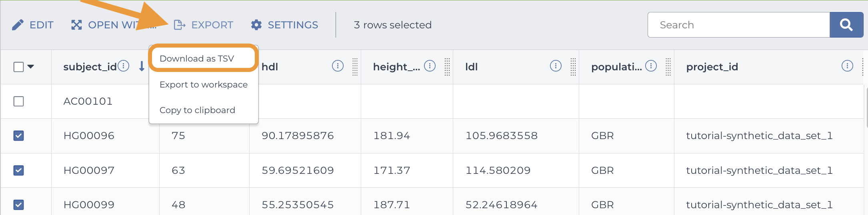The image size is (868, 215).
Task: Grab the population column resize handle
Action: (x=668, y=67)
